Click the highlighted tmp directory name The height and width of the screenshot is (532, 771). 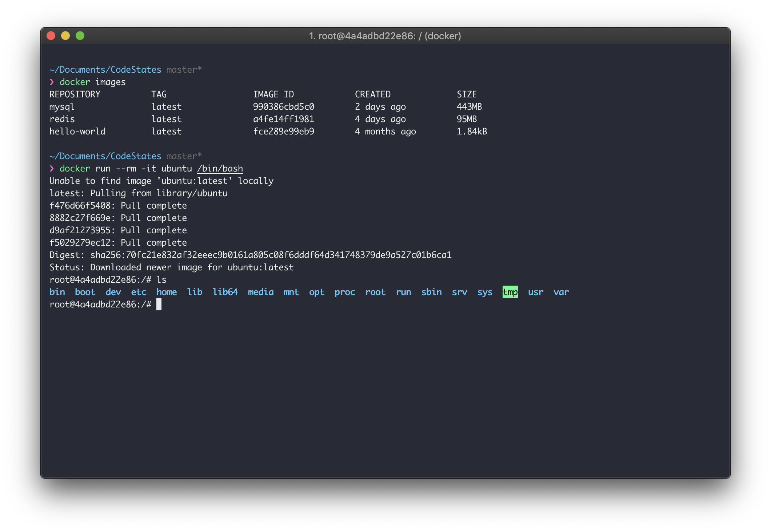click(x=510, y=292)
